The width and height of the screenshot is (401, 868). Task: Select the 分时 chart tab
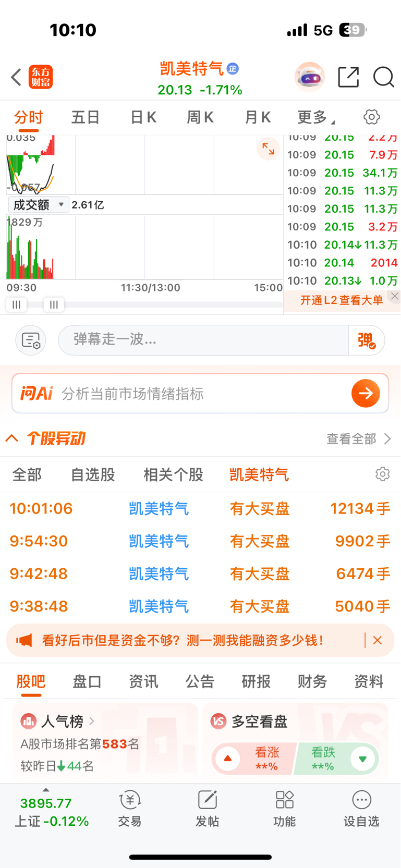click(x=28, y=117)
